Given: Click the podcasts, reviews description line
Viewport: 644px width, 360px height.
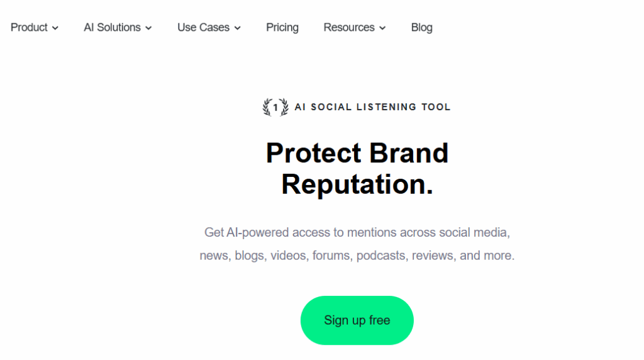Looking at the screenshot, I should (357, 256).
